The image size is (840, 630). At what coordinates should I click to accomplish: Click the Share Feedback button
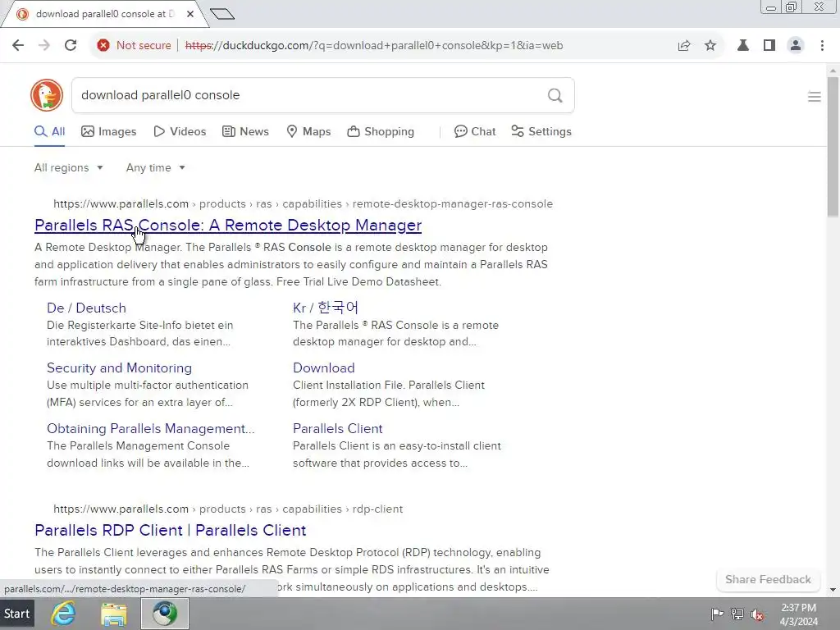(768, 580)
